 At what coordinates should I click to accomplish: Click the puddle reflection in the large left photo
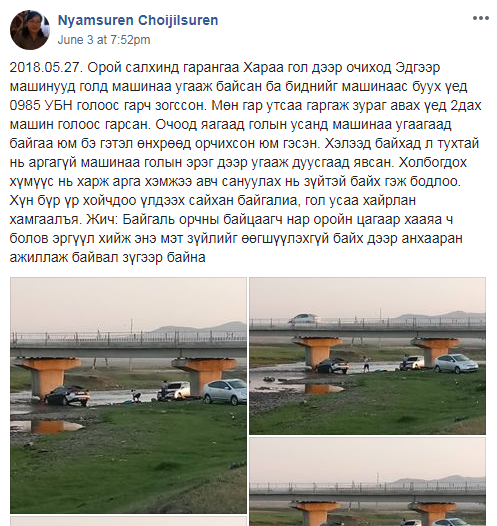47,426
